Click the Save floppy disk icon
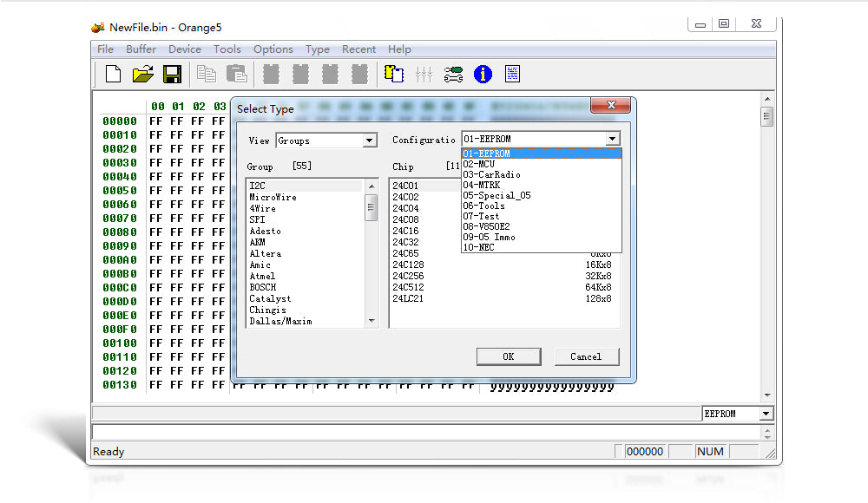The image size is (868, 503). point(172,75)
